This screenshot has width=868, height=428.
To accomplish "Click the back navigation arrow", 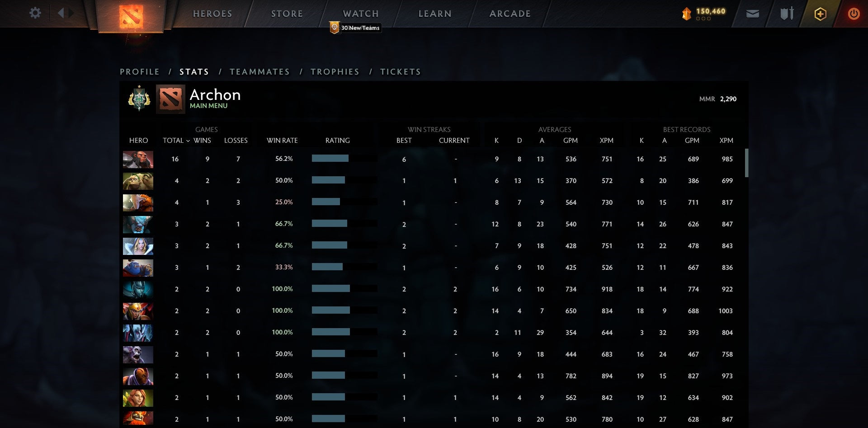I will (61, 13).
